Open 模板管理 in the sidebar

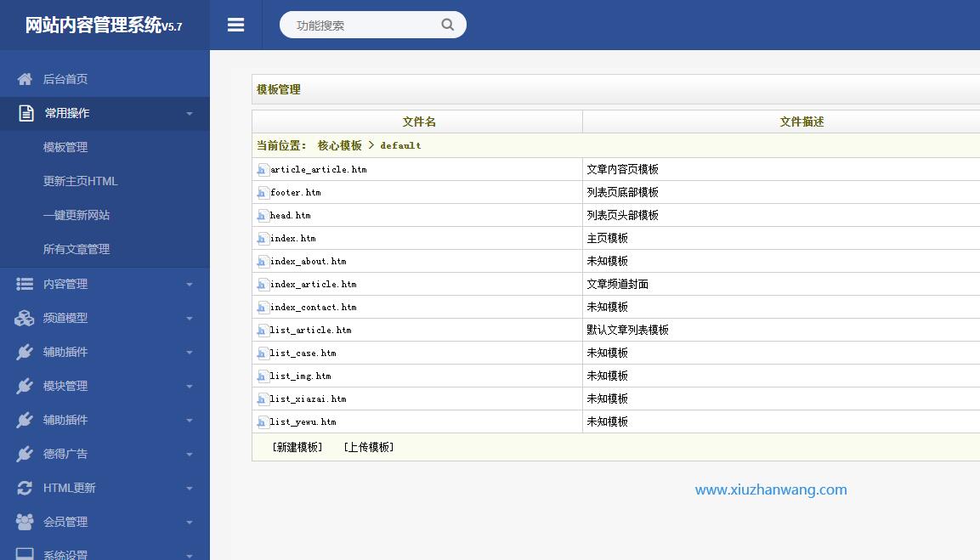point(65,147)
